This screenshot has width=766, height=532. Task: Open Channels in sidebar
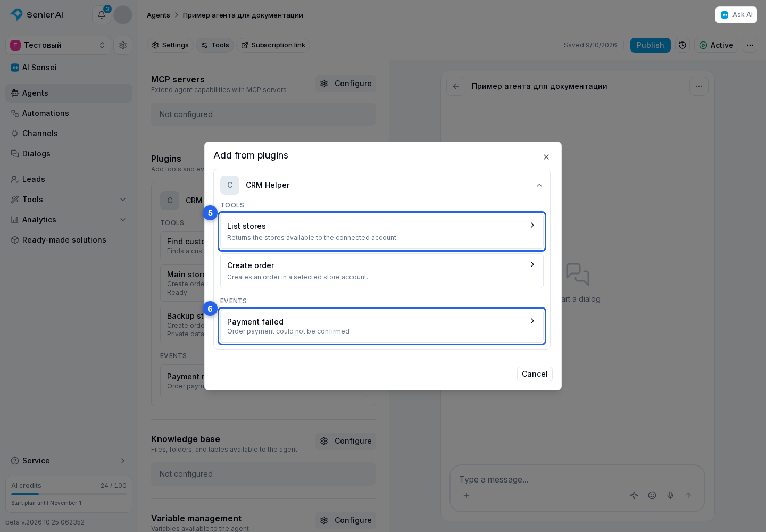tap(69, 134)
